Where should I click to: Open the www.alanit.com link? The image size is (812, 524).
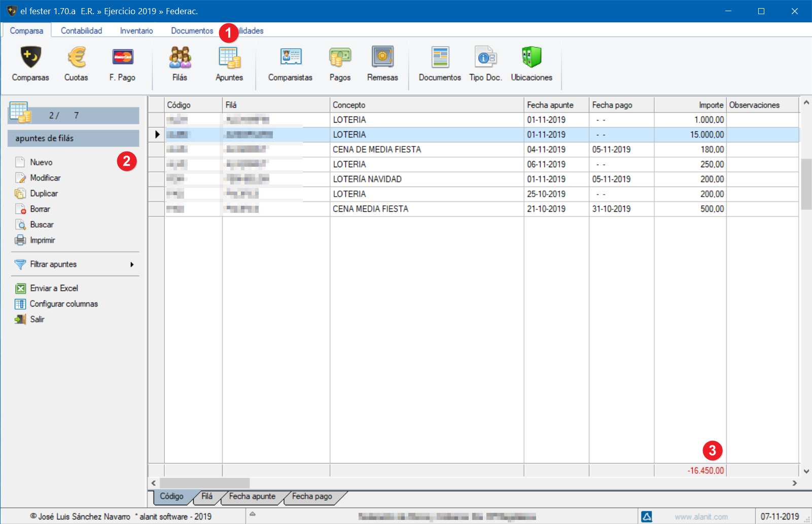(x=701, y=517)
